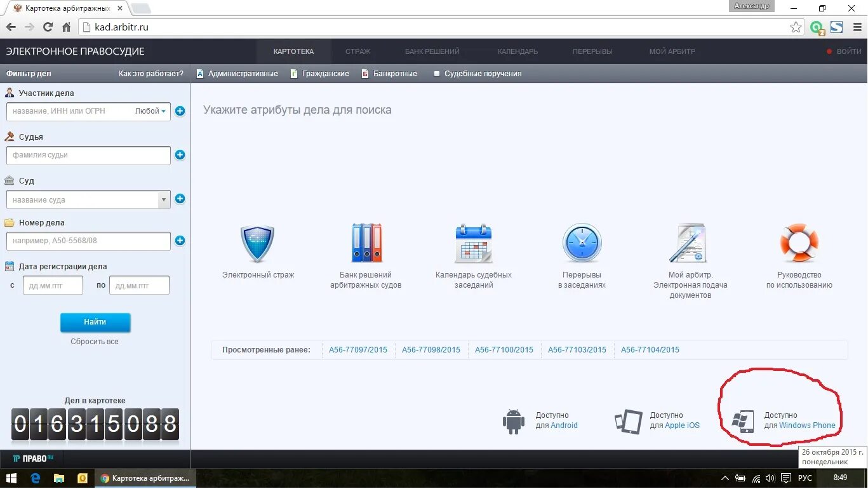Click the Право.ru logo in footer
Image resolution: width=868 pixels, height=489 pixels.
point(34,459)
